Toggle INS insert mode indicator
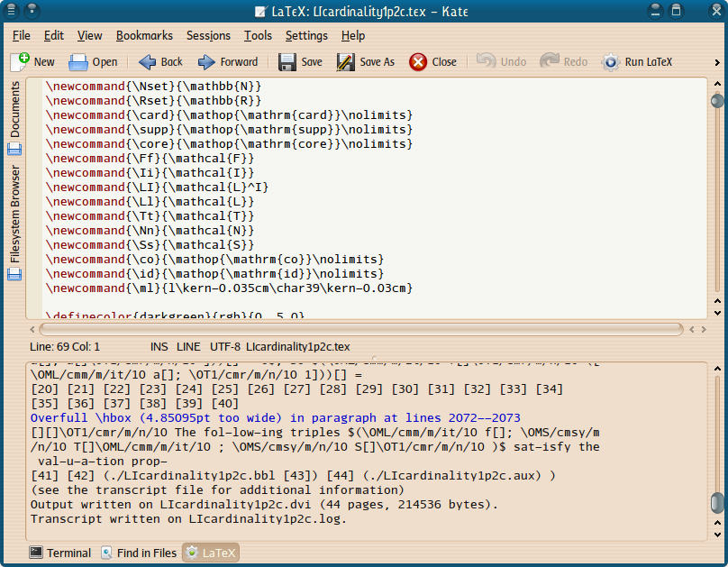Viewport: 728px width, 567px height. pyautogui.click(x=159, y=347)
